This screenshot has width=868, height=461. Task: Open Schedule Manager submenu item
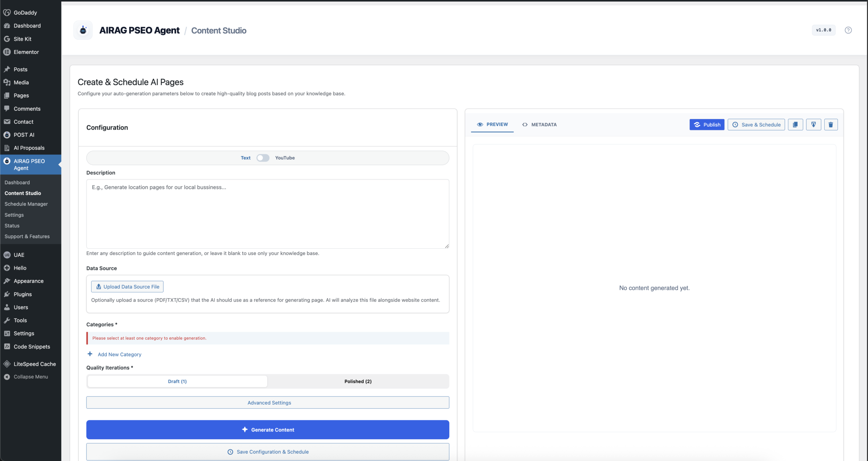(x=26, y=204)
